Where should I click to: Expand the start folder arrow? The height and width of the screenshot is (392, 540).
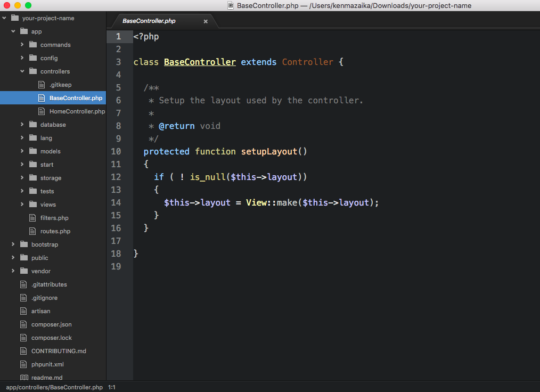click(x=22, y=164)
